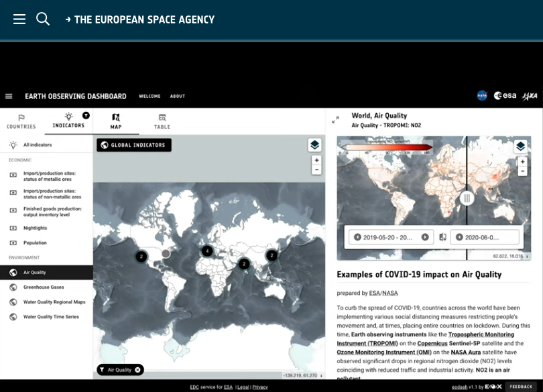
Task: Step to the next date after 2019-05-20
Action: pyautogui.click(x=425, y=237)
